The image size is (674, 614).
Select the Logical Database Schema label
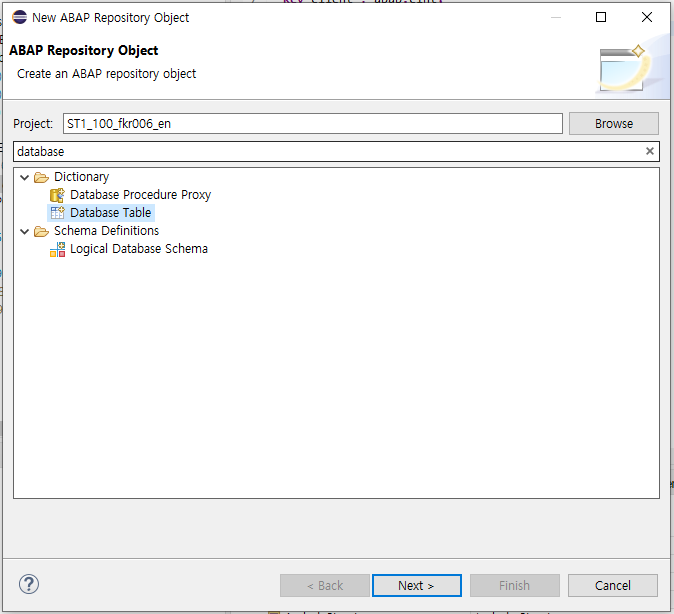(139, 249)
